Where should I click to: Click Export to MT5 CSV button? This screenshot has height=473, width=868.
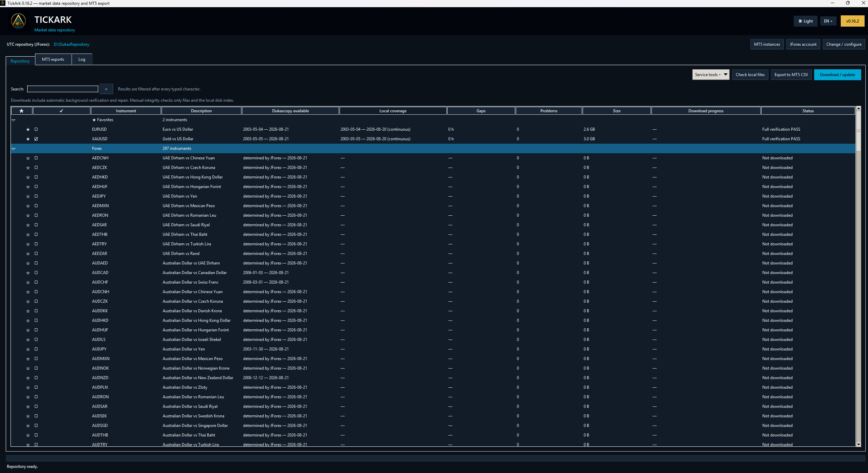click(x=791, y=75)
